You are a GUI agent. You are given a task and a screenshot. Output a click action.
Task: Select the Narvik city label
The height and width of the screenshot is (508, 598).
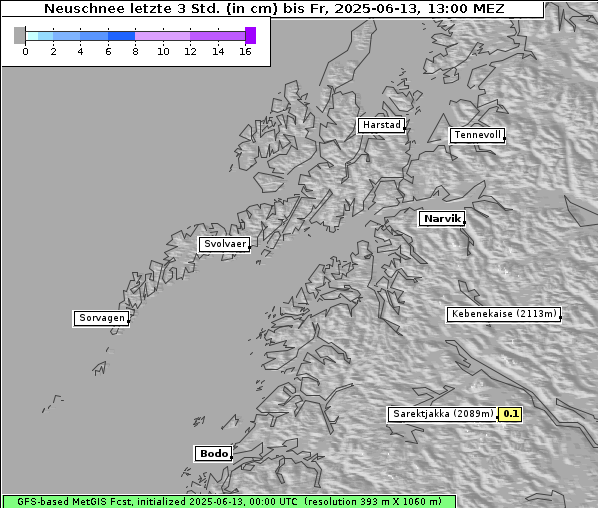(442, 219)
